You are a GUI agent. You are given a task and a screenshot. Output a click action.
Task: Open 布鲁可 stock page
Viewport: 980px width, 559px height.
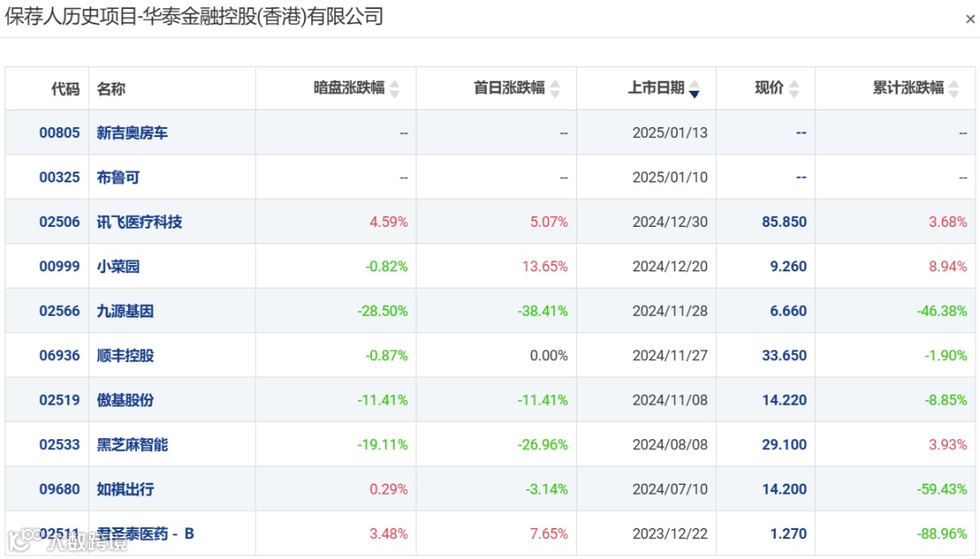click(118, 177)
